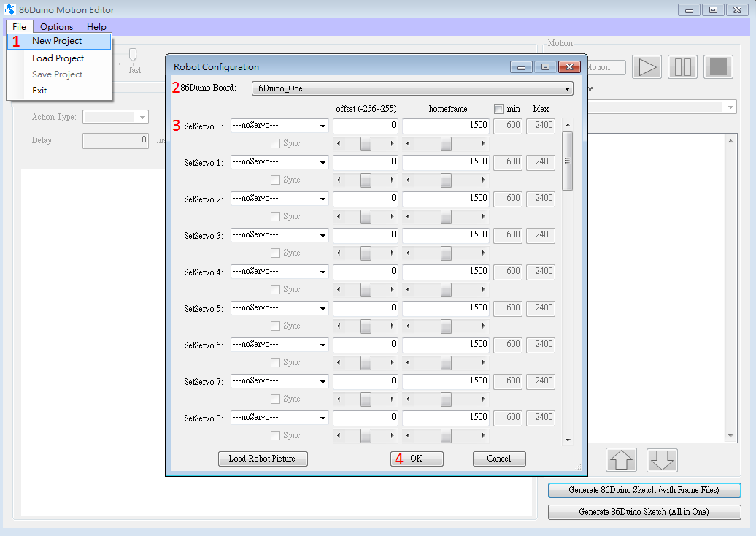Toggle Sync checkbox under SetServo 8

(x=275, y=436)
